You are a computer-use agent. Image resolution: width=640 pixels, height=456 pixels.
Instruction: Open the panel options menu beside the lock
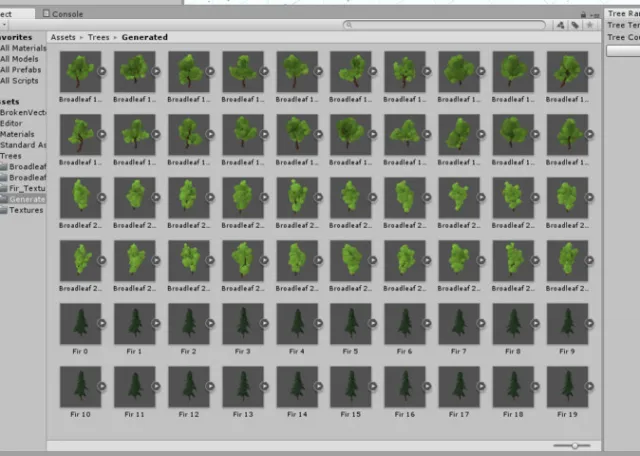tap(595, 15)
